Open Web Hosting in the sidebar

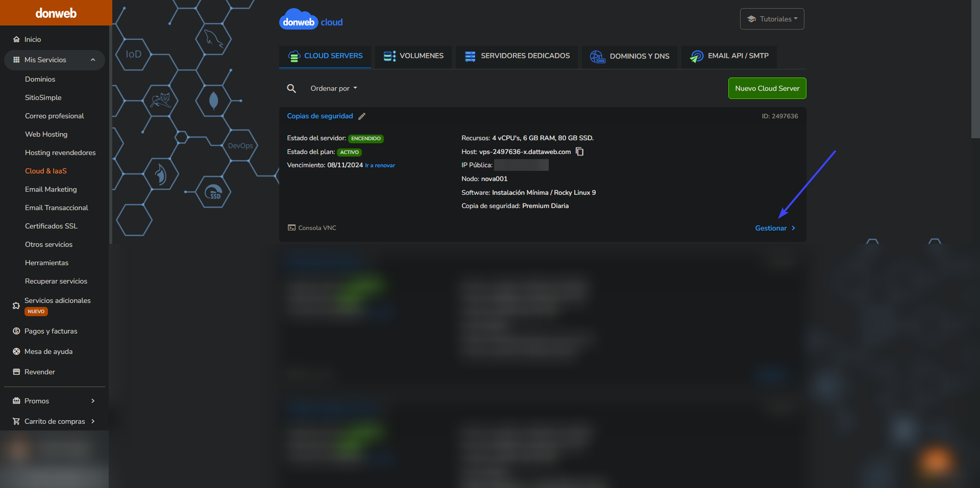click(x=46, y=134)
